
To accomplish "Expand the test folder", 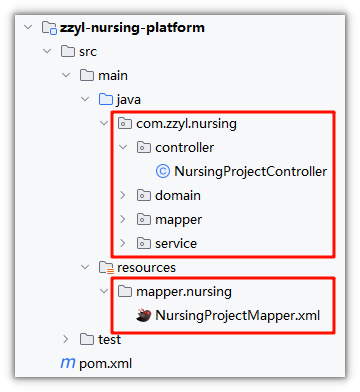I will point(66,339).
